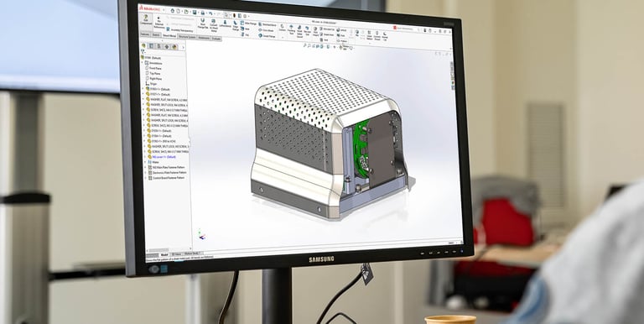Select the Base Flange/Tab tool
The height and width of the screenshot is (324, 644).
[x=202, y=24]
